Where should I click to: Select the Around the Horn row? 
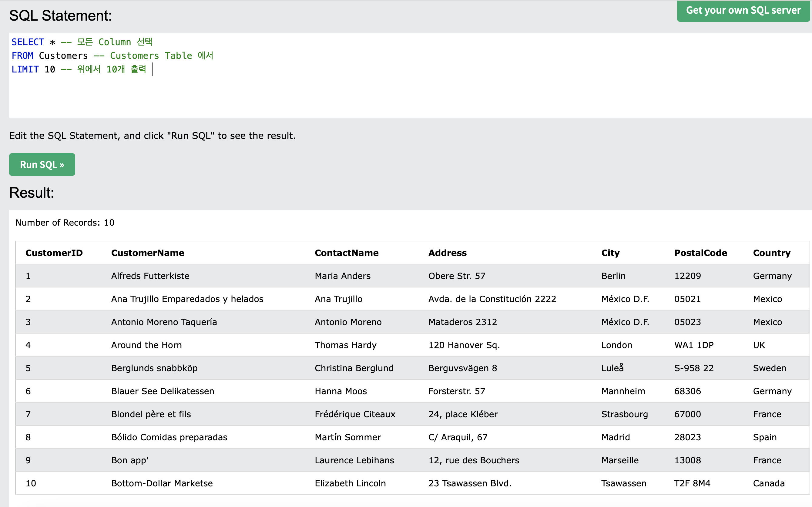tap(146, 345)
